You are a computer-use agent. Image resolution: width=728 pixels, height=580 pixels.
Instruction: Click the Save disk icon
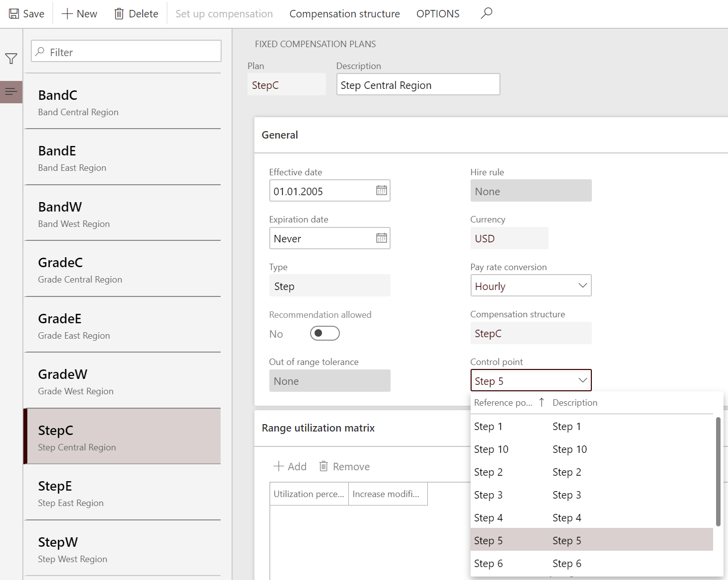pyautogui.click(x=14, y=14)
